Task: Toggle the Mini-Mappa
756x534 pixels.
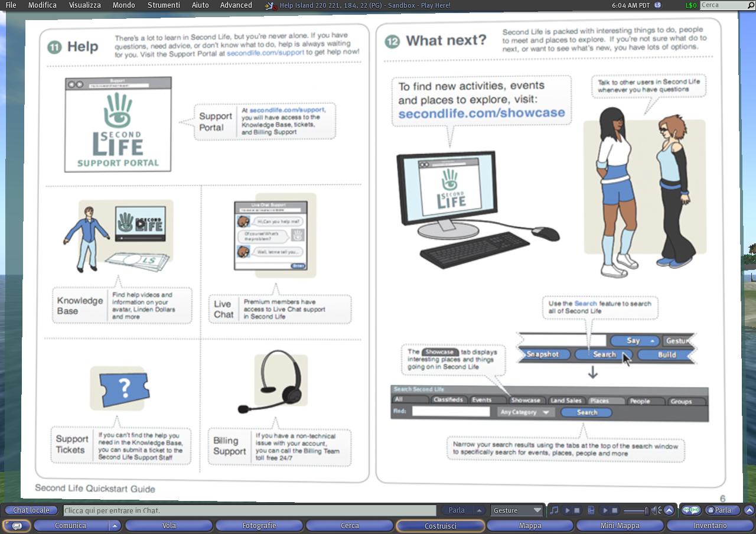Action: [x=620, y=526]
